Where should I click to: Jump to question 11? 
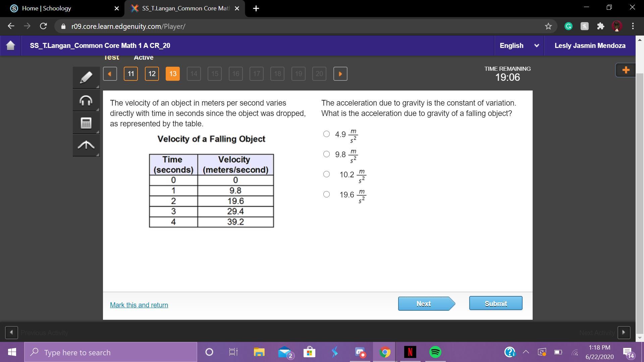131,74
